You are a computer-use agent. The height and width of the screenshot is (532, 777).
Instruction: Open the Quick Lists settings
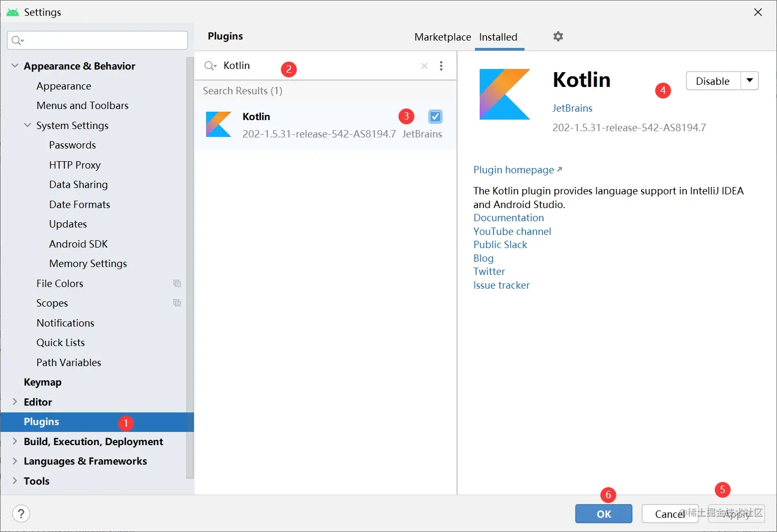(x=61, y=342)
